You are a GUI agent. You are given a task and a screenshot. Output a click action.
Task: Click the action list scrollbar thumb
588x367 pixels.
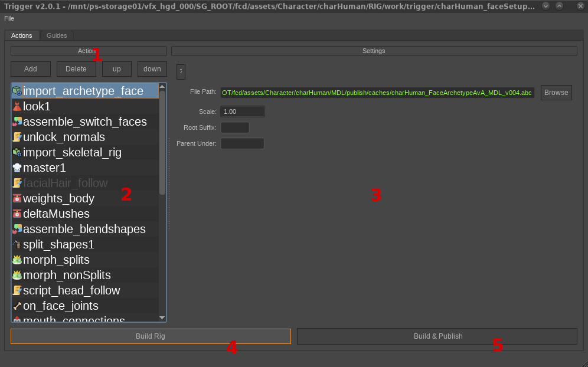coord(162,142)
